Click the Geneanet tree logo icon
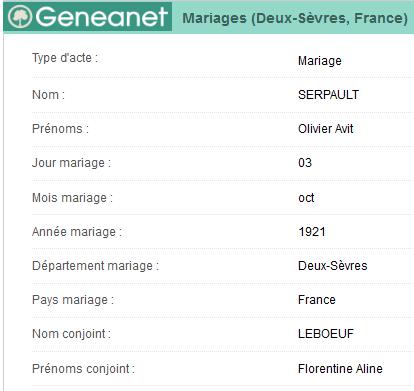This screenshot has height=391, width=414. (20, 17)
